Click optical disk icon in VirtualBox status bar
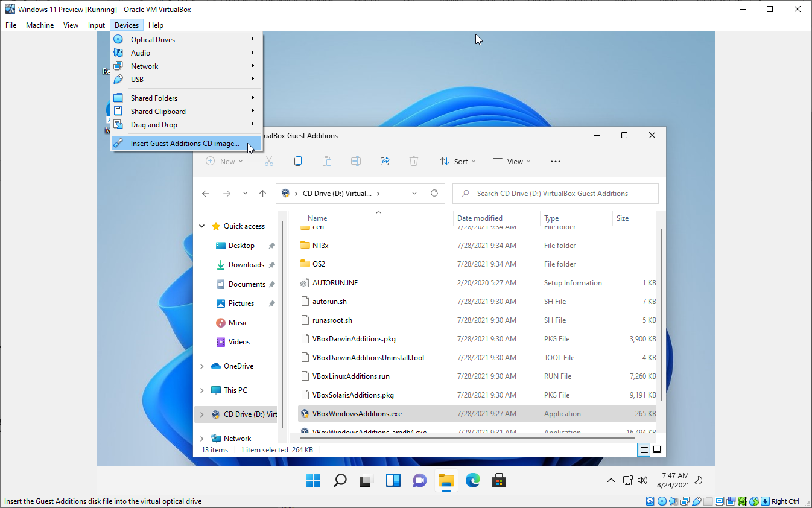This screenshot has height=508, width=812. (x=662, y=501)
